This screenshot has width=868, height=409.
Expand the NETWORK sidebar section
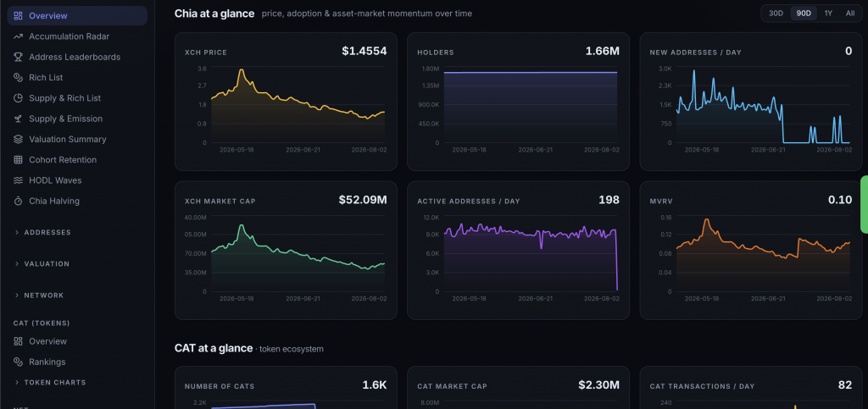[x=39, y=296]
